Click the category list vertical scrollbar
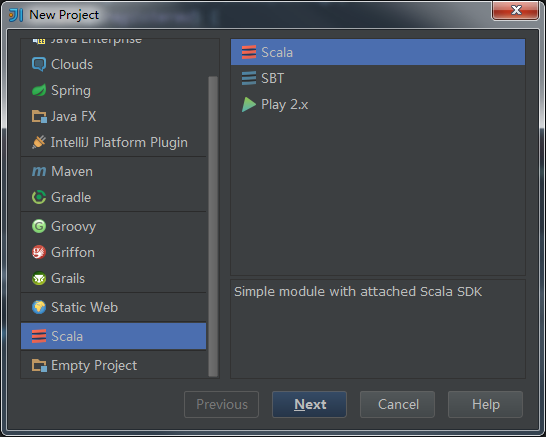 [x=213, y=226]
